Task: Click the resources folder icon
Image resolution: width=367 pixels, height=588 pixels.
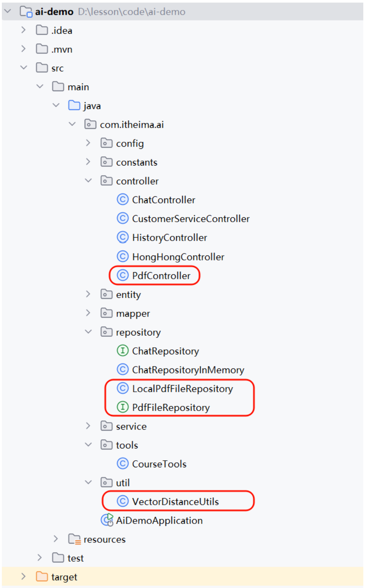Action: tap(75, 539)
